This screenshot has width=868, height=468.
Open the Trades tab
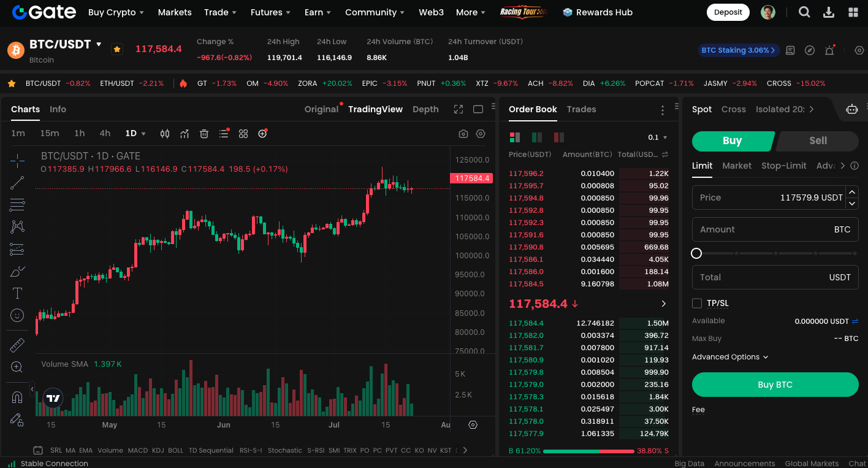coord(581,109)
